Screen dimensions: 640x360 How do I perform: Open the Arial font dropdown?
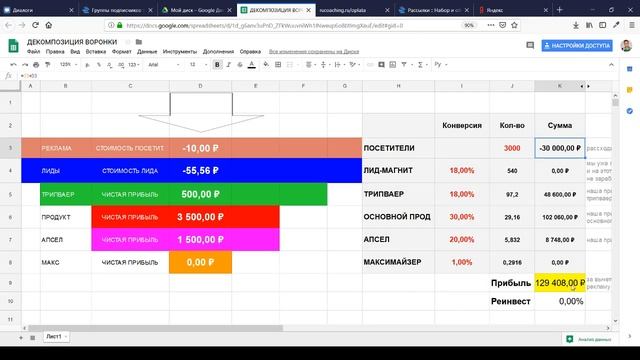(163, 64)
